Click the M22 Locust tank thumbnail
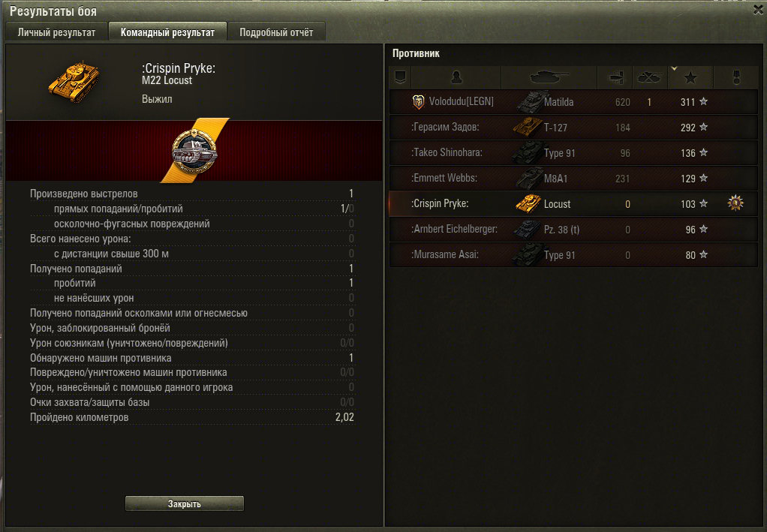This screenshot has height=532, width=767. (74, 82)
